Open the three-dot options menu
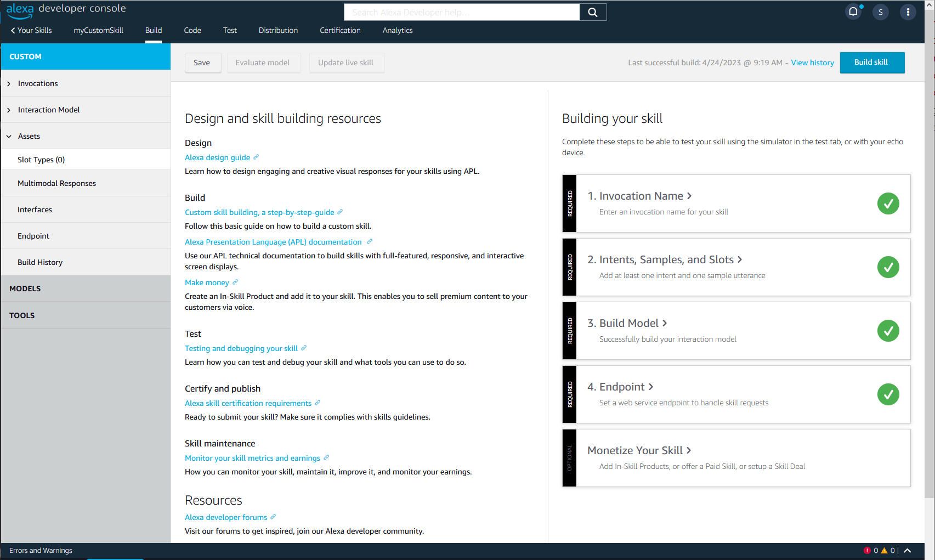 point(908,12)
